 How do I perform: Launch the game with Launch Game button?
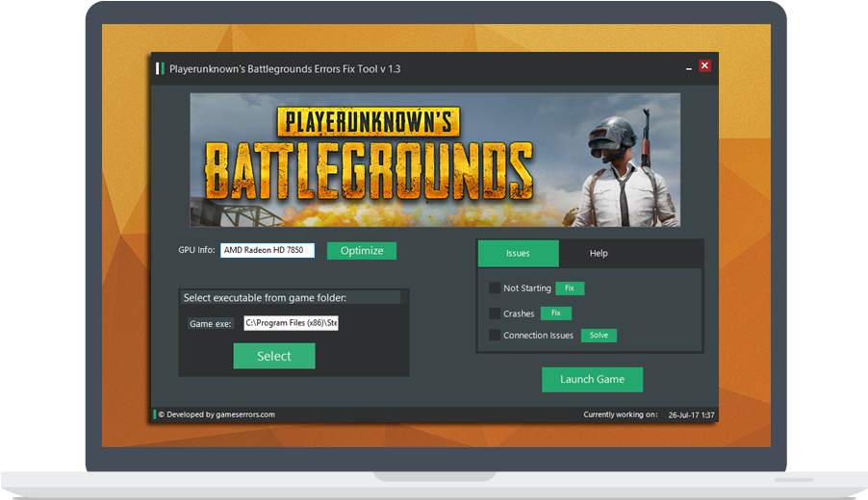click(x=593, y=380)
